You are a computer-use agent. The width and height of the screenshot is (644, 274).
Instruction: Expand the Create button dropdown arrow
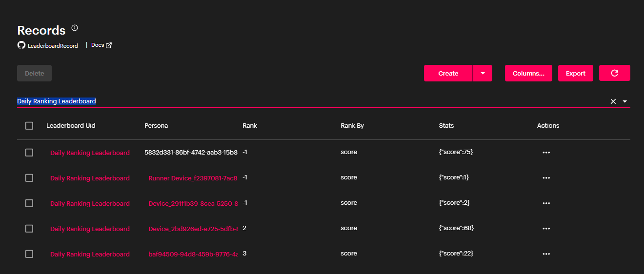[x=483, y=73]
